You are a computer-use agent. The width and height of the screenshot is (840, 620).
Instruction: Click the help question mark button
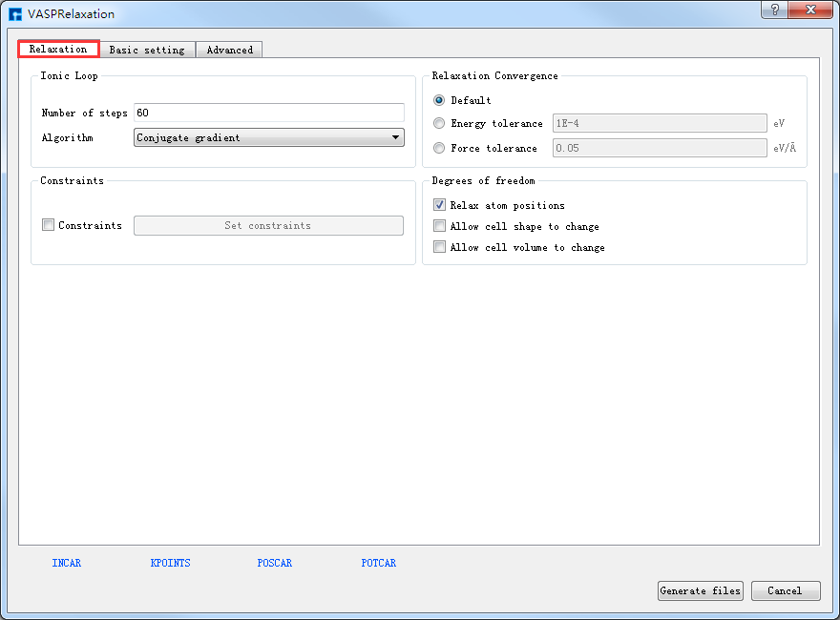773,10
